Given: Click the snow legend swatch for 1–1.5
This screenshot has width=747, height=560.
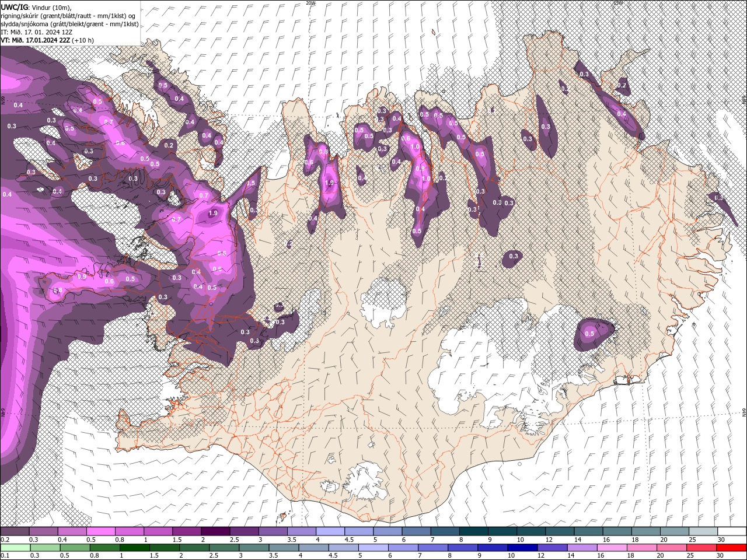Looking at the screenshot, I should (x=158, y=531).
